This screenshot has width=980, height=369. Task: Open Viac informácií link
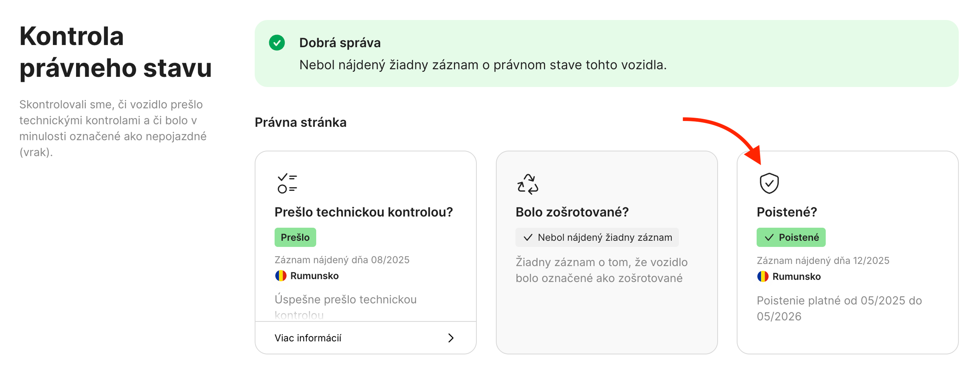pos(308,338)
